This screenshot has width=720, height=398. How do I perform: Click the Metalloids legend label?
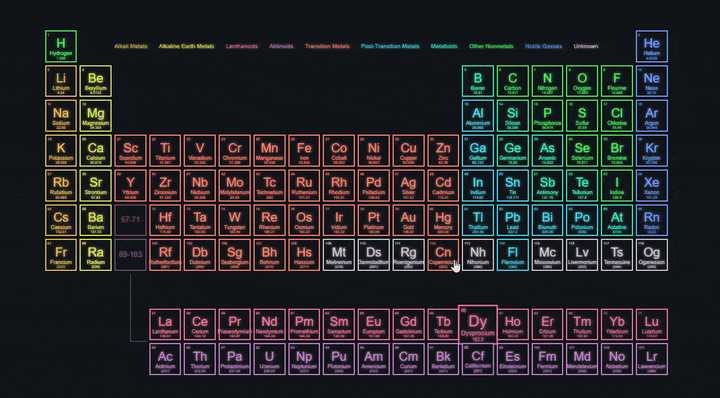click(444, 46)
